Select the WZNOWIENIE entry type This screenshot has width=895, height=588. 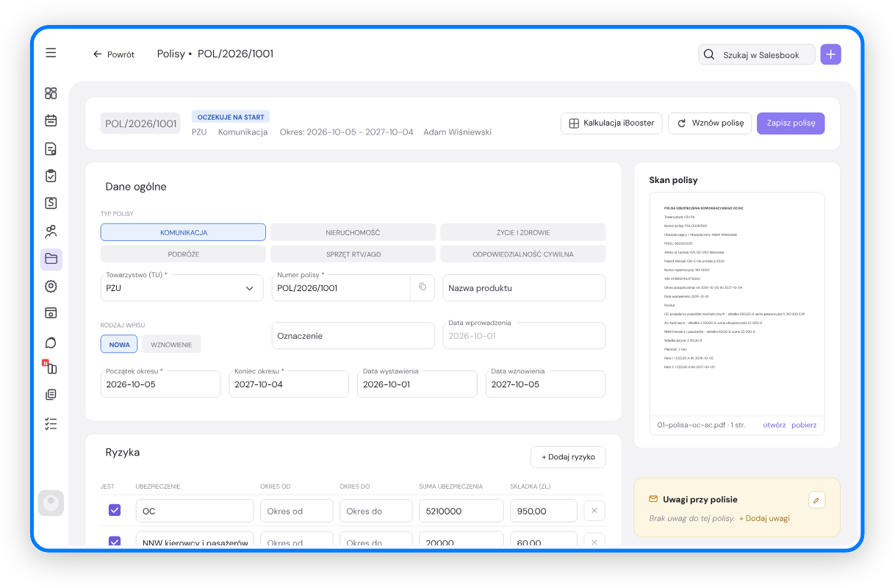[x=171, y=344]
